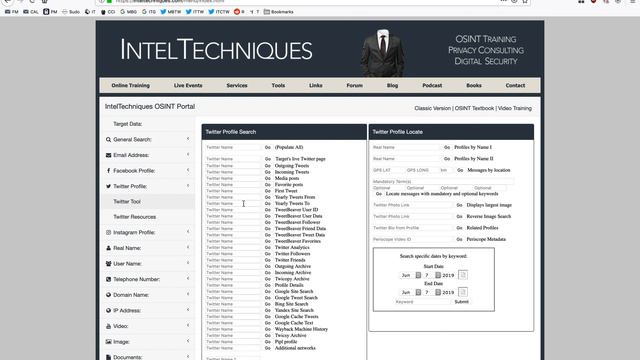The width and height of the screenshot is (640, 360).
Task: Open the PM bookmark in bookmarks bar
Action: click(50, 12)
